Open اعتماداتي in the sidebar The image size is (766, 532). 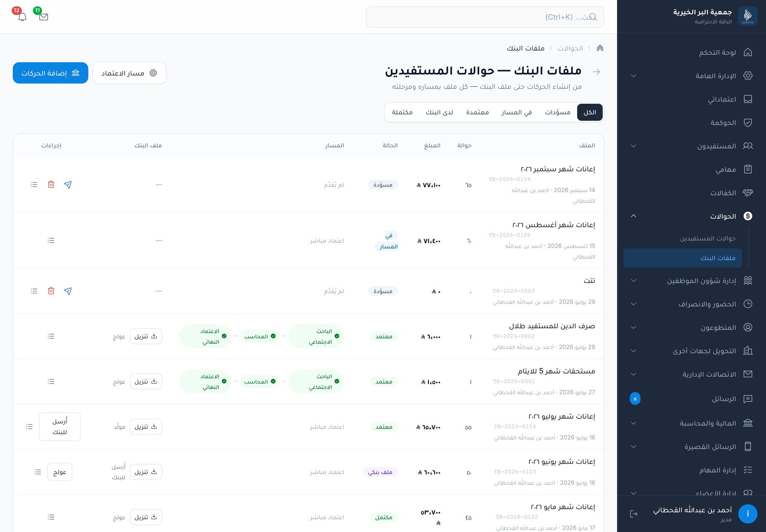coord(689,99)
